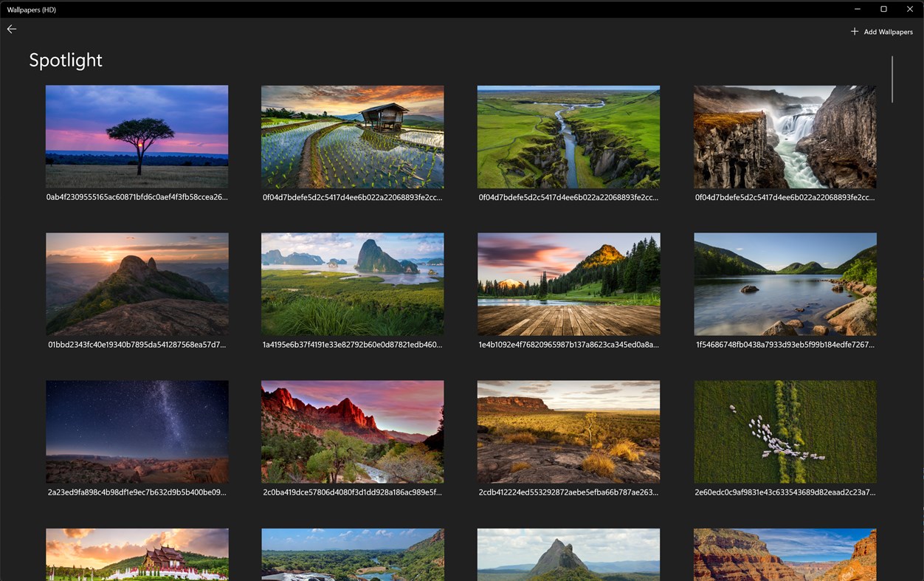This screenshot has height=581, width=924.
Task: Click the Wallpapers (HD) title bar text
Action: (30, 10)
